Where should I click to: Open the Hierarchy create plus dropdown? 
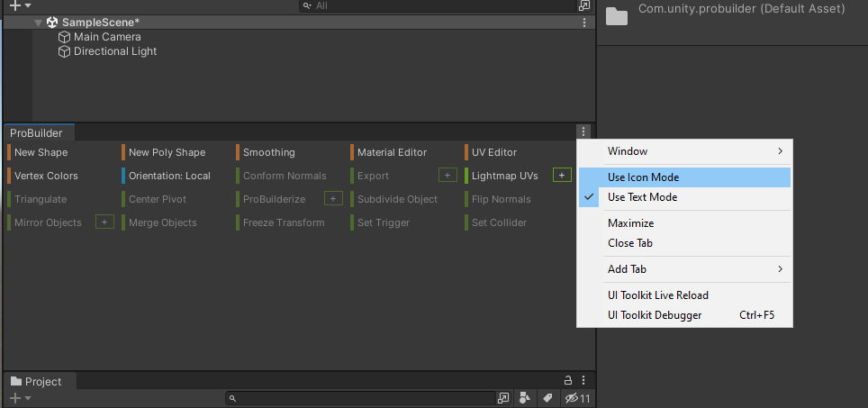click(x=20, y=5)
